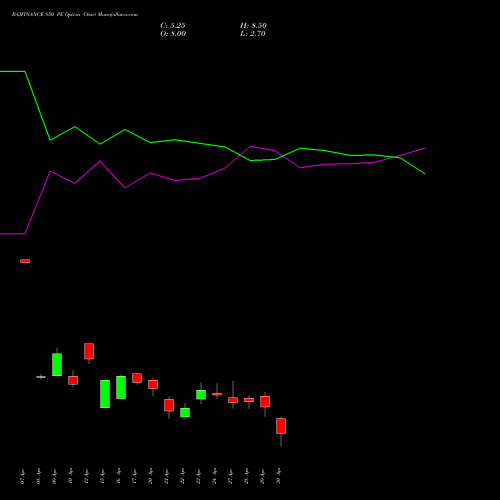Click the purple indicator line's right end
The width and height of the screenshot is (500, 500).
pos(424,148)
